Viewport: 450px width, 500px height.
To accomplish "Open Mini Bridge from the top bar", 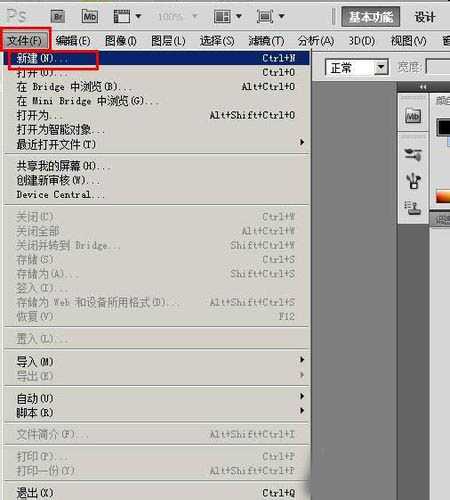I will (90, 16).
